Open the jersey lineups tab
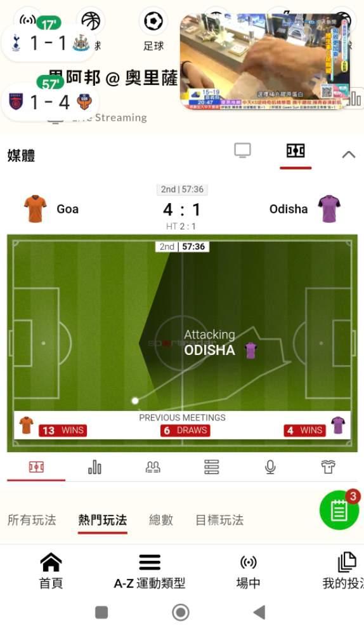Image resolution: width=364 pixels, height=635 pixels. 328,467
